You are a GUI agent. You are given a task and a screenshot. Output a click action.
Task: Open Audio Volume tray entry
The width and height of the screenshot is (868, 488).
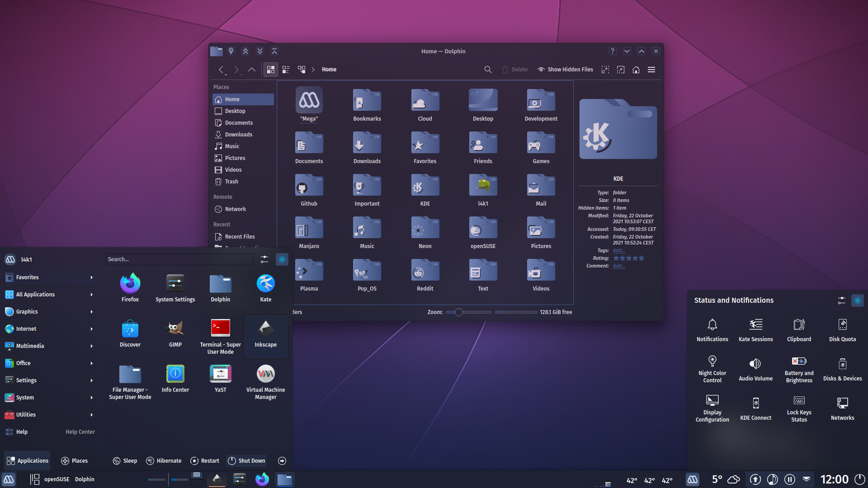[756, 369]
